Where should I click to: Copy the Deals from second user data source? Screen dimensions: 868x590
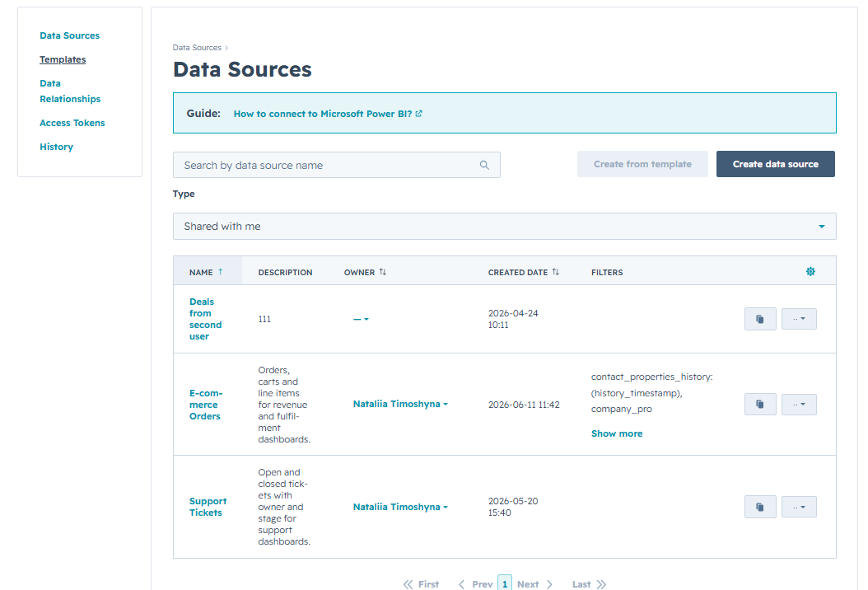(760, 319)
